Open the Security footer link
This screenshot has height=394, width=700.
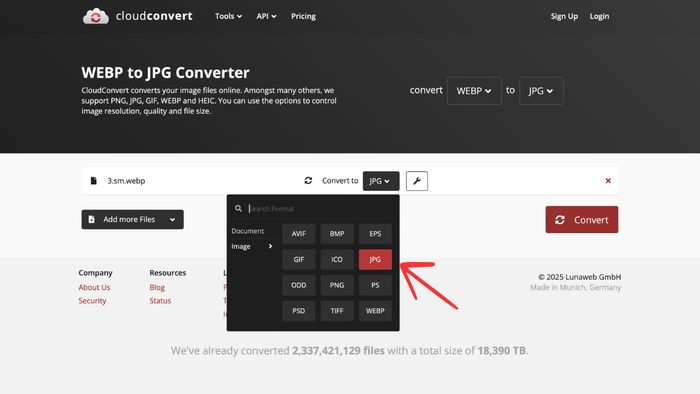click(x=92, y=301)
